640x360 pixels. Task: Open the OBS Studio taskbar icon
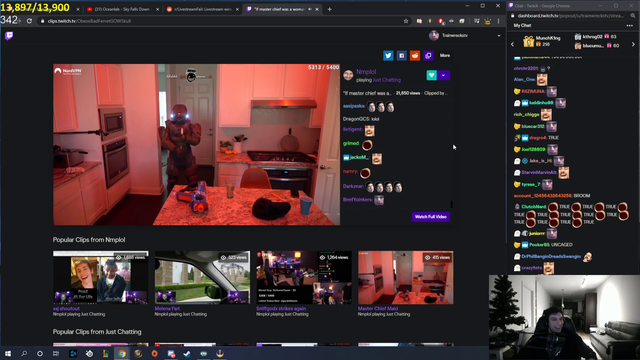pyautogui.click(x=89, y=353)
